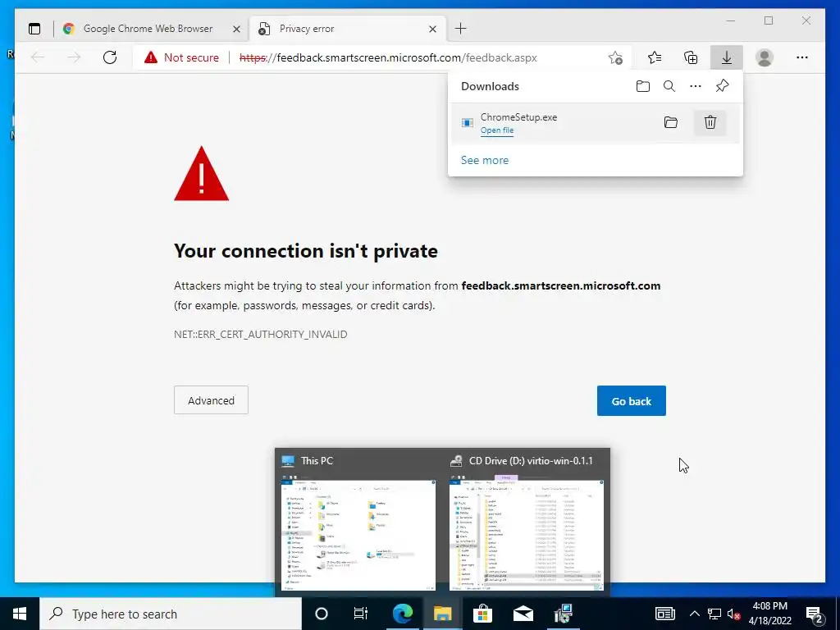Click the Advanced button
The height and width of the screenshot is (630, 840).
211,400
